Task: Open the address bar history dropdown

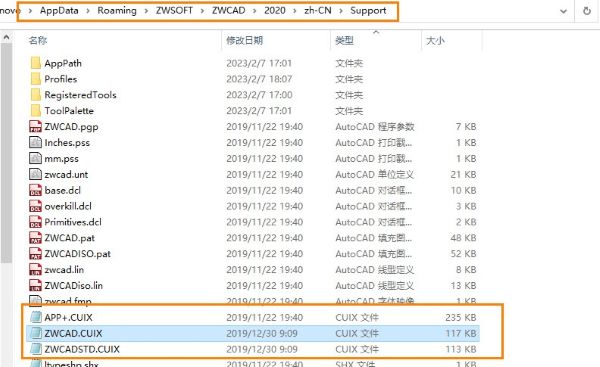Action: (x=563, y=11)
